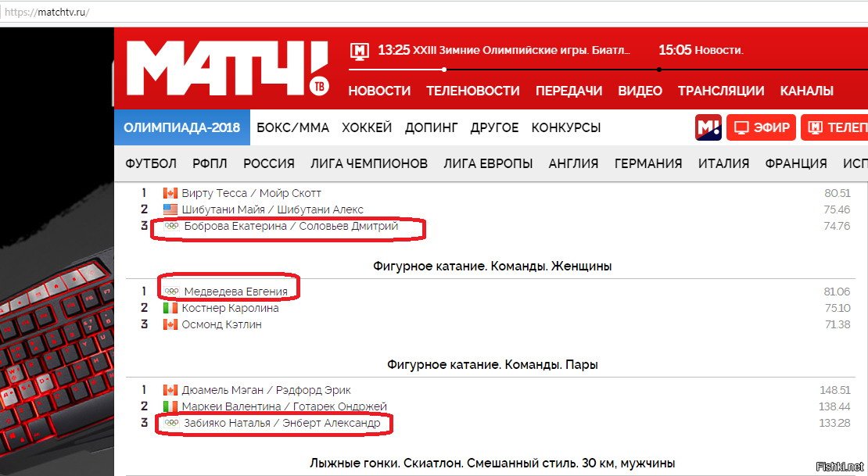Click Canada flag beside Дюамель Мэган
This screenshot has height=476, width=868.
click(170, 390)
